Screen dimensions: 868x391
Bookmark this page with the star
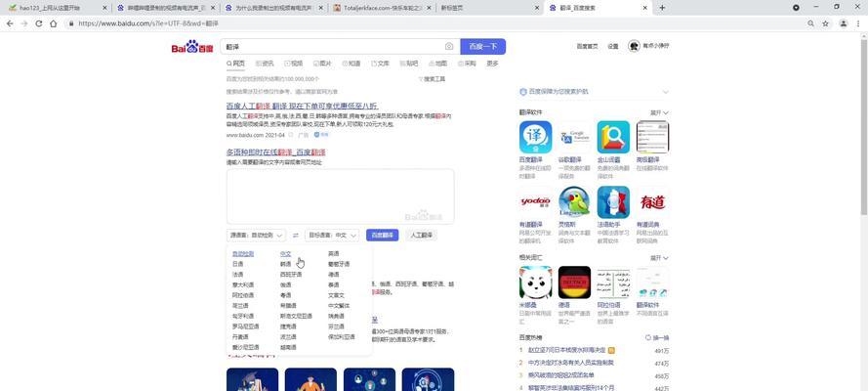click(825, 23)
